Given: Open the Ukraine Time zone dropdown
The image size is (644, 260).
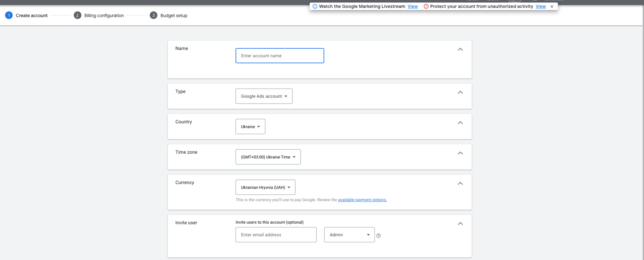Looking at the screenshot, I should [268, 157].
